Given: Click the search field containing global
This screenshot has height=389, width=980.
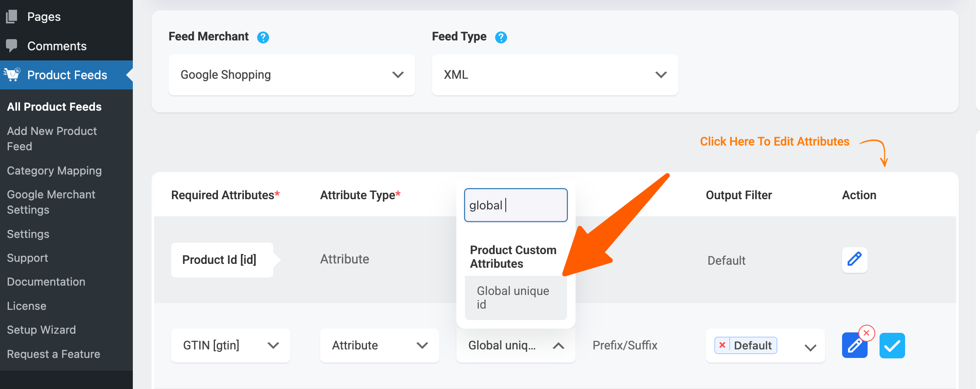Looking at the screenshot, I should (516, 205).
